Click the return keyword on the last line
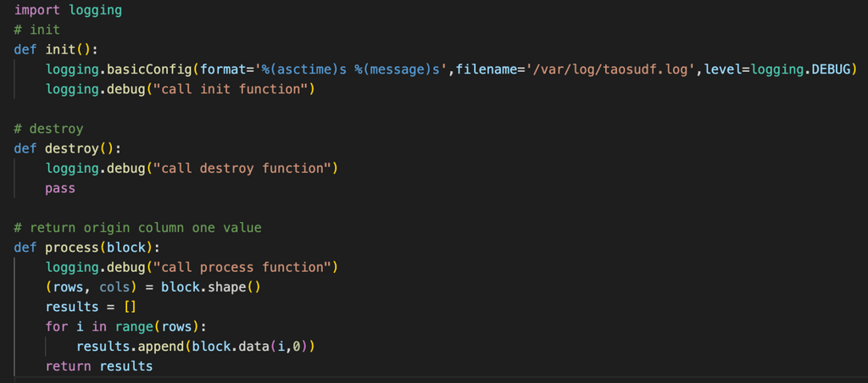Image resolution: width=868 pixels, height=383 pixels. coord(68,366)
